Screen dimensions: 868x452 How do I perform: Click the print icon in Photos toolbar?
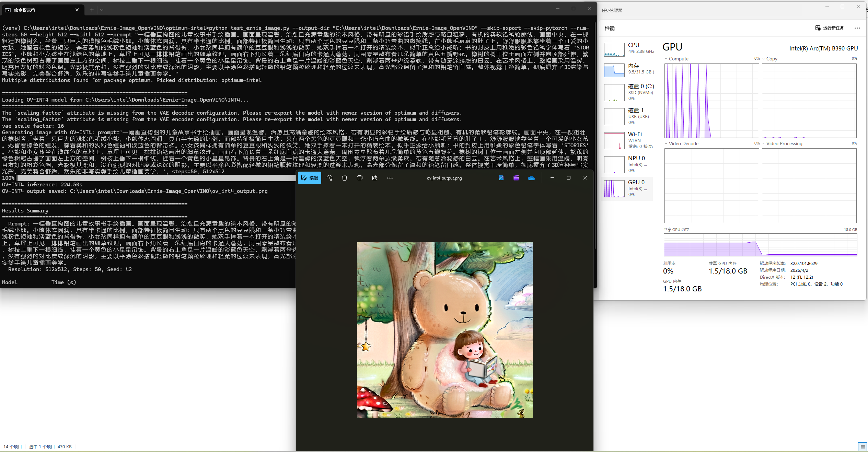(x=360, y=178)
